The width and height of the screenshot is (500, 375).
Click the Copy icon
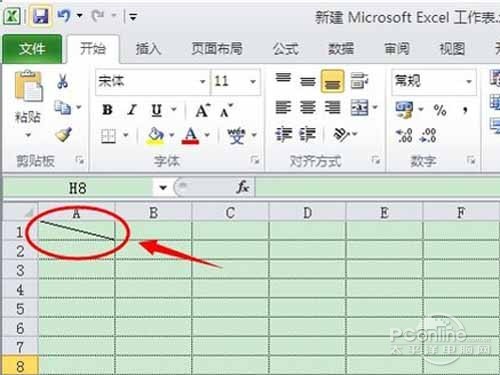click(x=63, y=107)
